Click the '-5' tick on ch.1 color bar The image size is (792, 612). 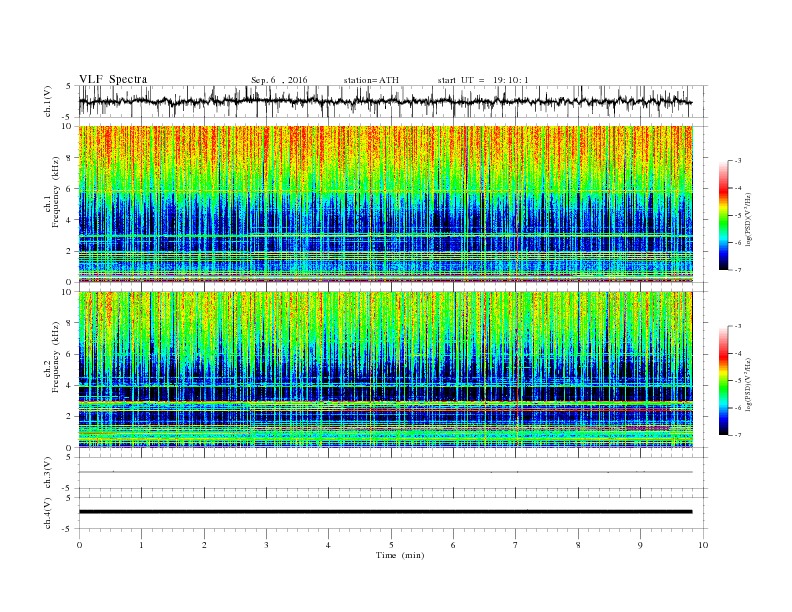[738, 215]
